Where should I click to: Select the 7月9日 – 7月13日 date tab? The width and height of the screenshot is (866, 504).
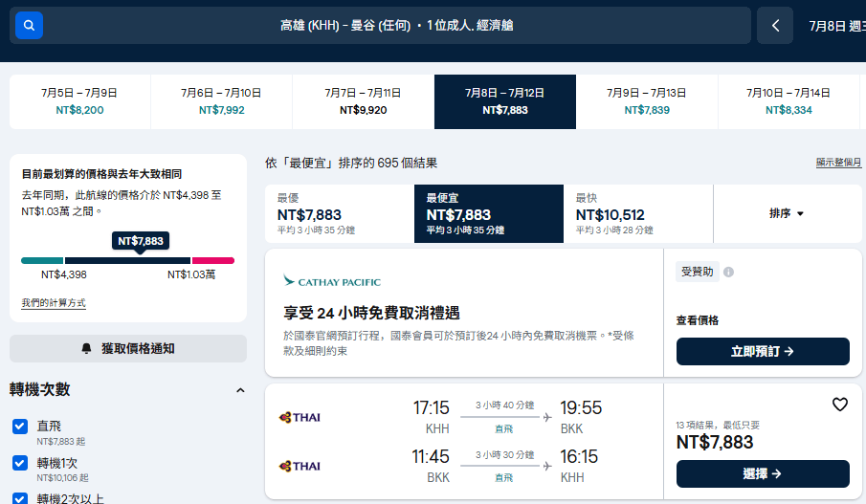pos(647,101)
